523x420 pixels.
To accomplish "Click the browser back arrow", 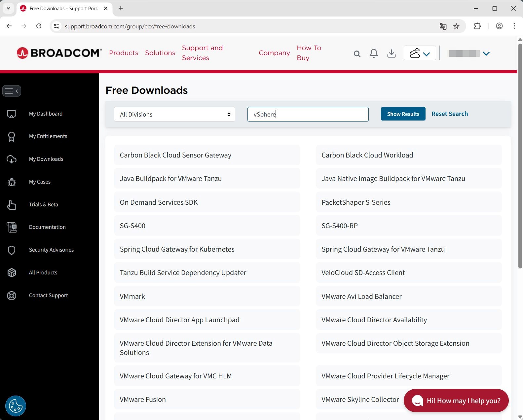I will 9,26.
